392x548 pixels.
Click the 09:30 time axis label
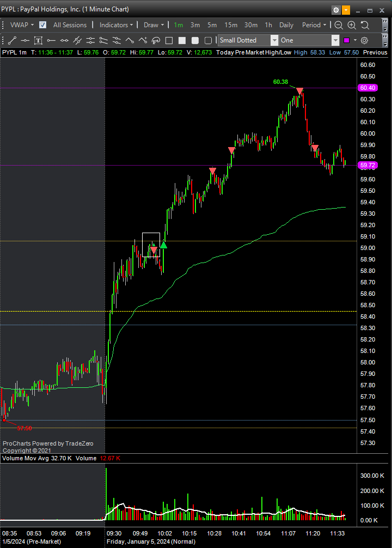(114, 533)
